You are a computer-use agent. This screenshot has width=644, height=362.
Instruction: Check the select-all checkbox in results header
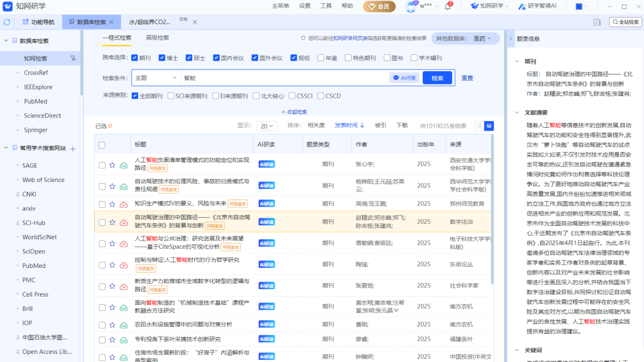(102, 144)
